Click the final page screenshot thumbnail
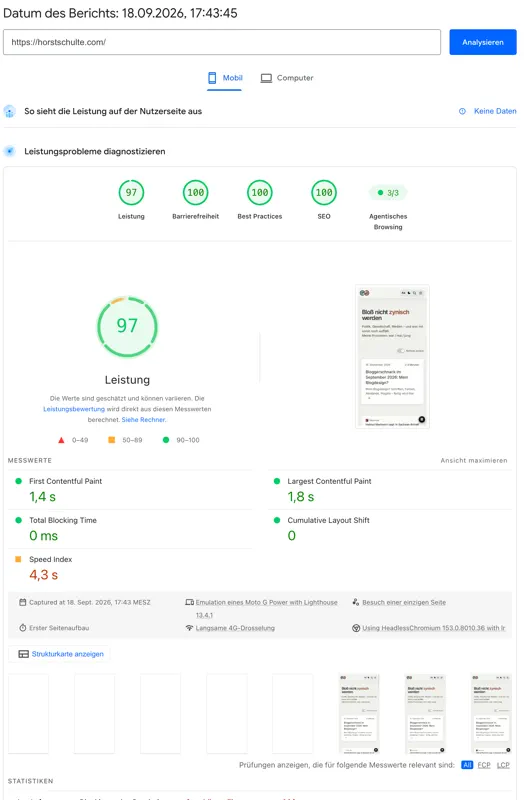 tap(491, 714)
